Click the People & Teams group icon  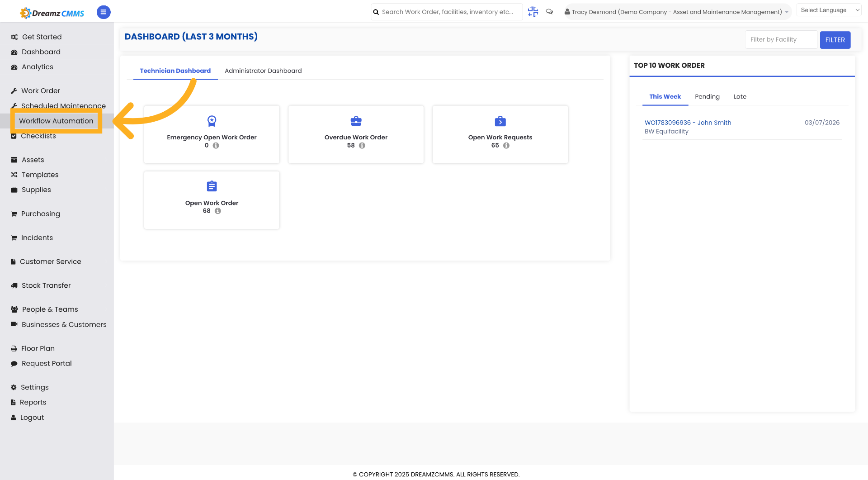click(14, 309)
